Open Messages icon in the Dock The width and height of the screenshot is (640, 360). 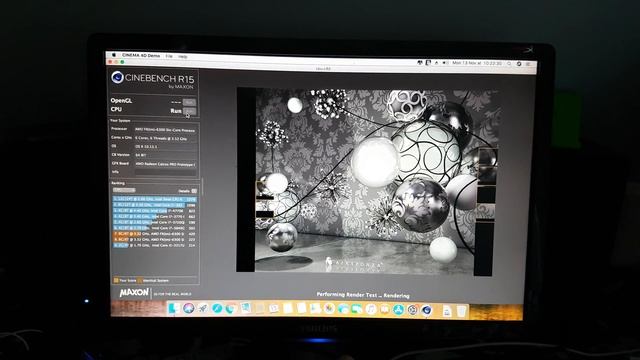pyautogui.click(x=343, y=309)
